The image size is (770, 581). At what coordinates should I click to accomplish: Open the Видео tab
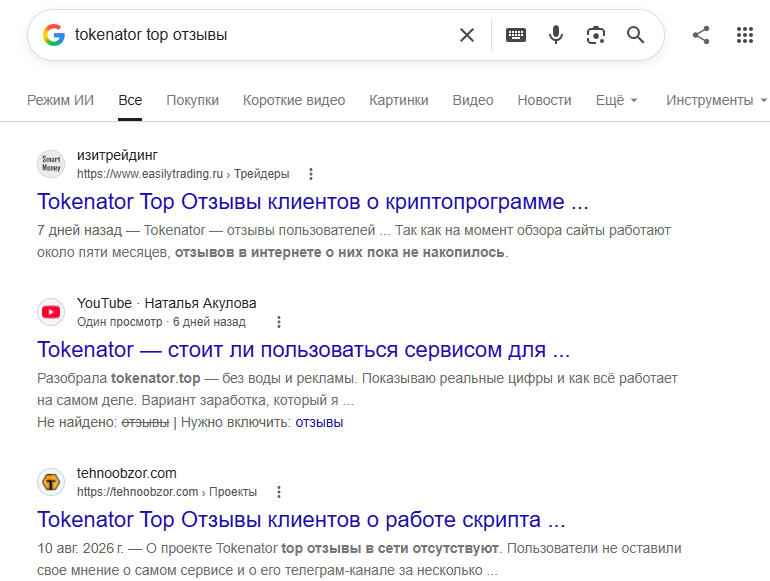click(473, 100)
